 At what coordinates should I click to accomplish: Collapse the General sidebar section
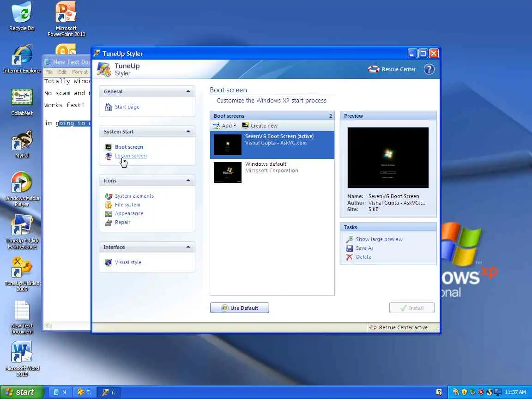pyautogui.click(x=188, y=91)
